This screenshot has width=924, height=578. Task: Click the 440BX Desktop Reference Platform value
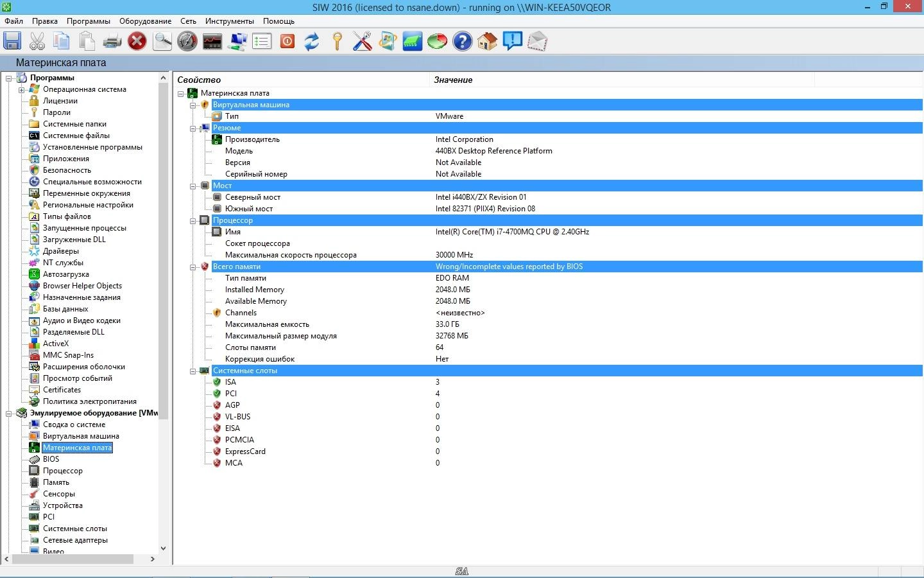click(x=493, y=151)
